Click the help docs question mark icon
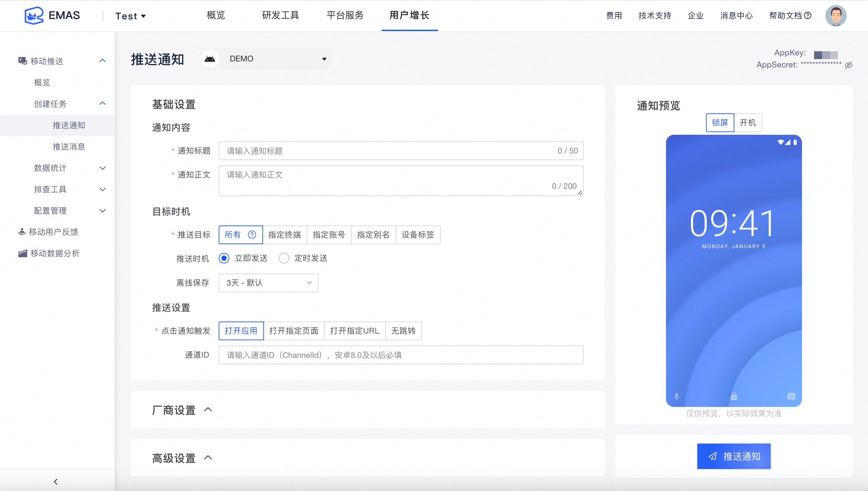Image resolution: width=868 pixels, height=491 pixels. point(808,16)
